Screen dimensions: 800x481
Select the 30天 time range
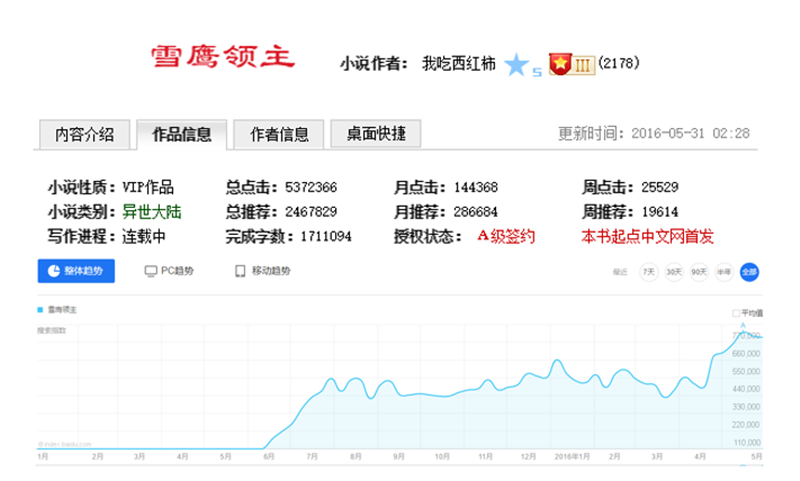pyautogui.click(x=674, y=272)
